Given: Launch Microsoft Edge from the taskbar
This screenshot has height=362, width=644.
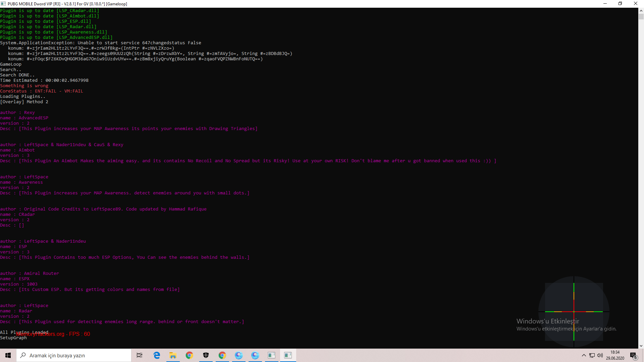Looking at the screenshot, I should point(157,355).
